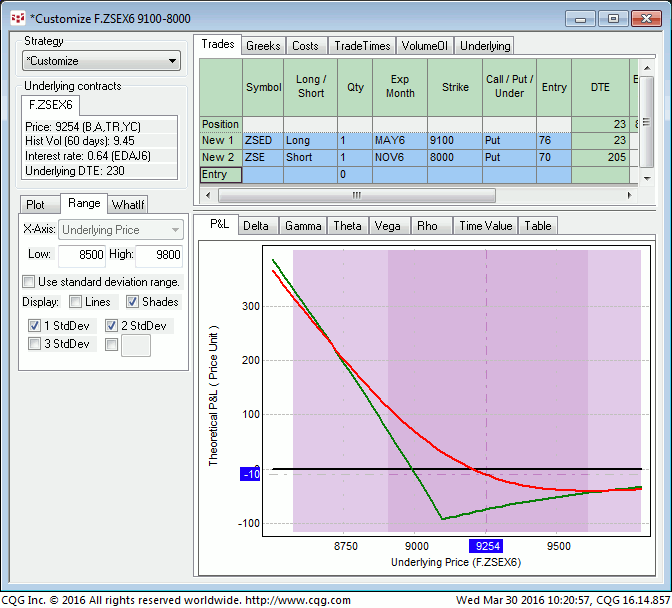This screenshot has width=672, height=608.
Task: Uncheck the Shades display checkbox
Action: [132, 302]
